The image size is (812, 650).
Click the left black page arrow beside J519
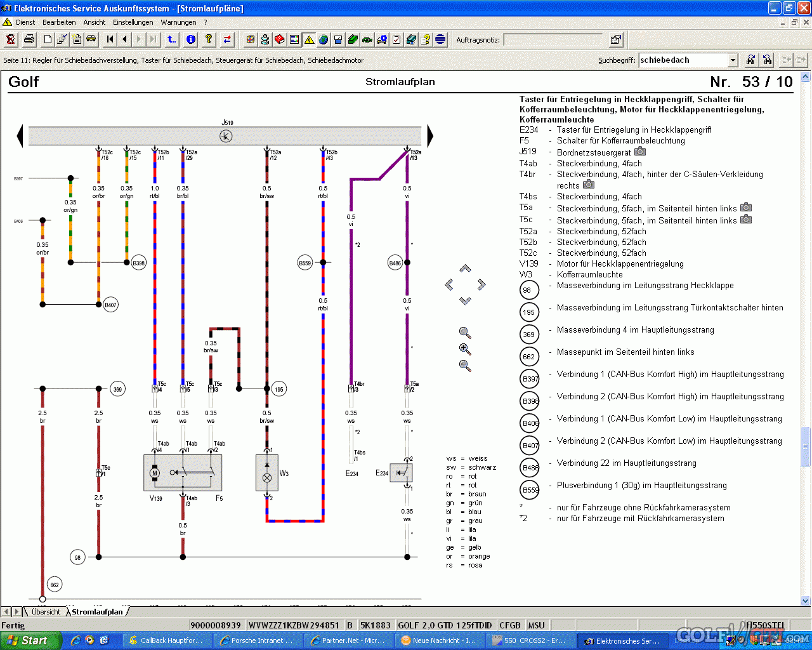tap(20, 136)
